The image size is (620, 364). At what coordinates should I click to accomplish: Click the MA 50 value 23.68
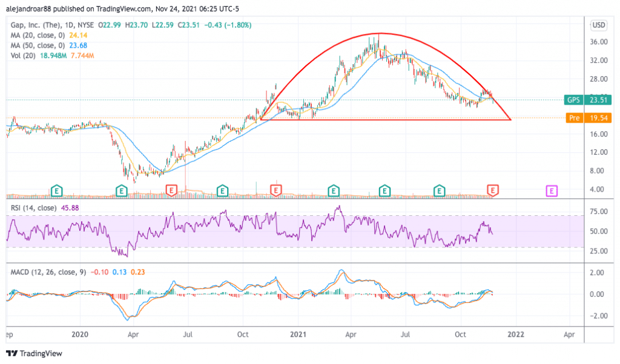point(78,45)
